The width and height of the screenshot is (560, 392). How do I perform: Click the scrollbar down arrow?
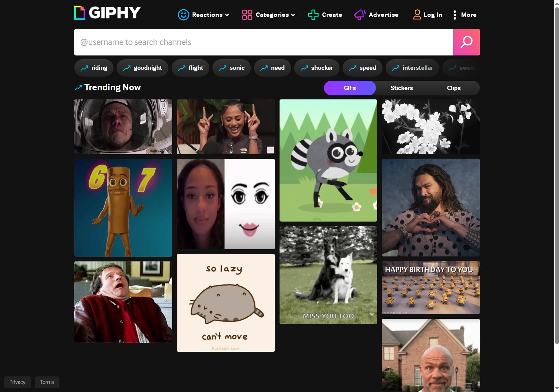[557, 389]
